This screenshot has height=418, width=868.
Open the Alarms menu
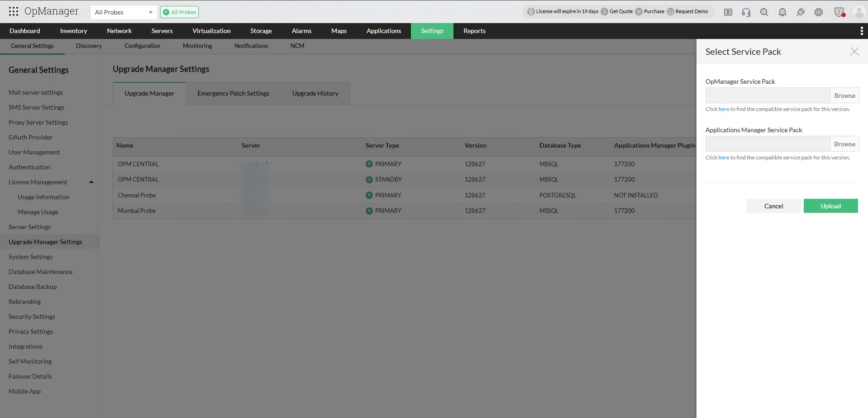pos(301,31)
